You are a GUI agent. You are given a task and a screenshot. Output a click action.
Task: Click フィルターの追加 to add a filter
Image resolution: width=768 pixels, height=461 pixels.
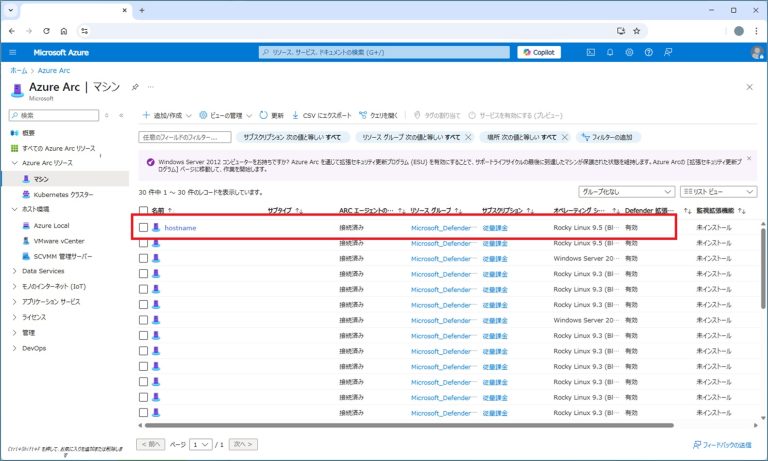[x=608, y=137]
